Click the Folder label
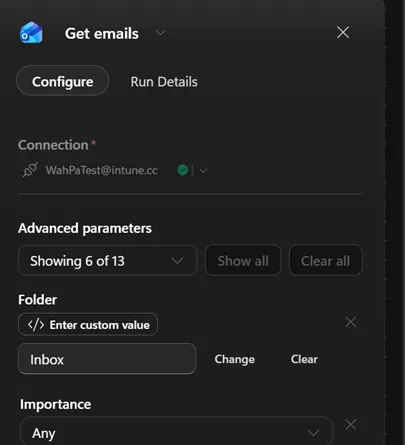Screen dimensions: 405x445 [x=37, y=300]
